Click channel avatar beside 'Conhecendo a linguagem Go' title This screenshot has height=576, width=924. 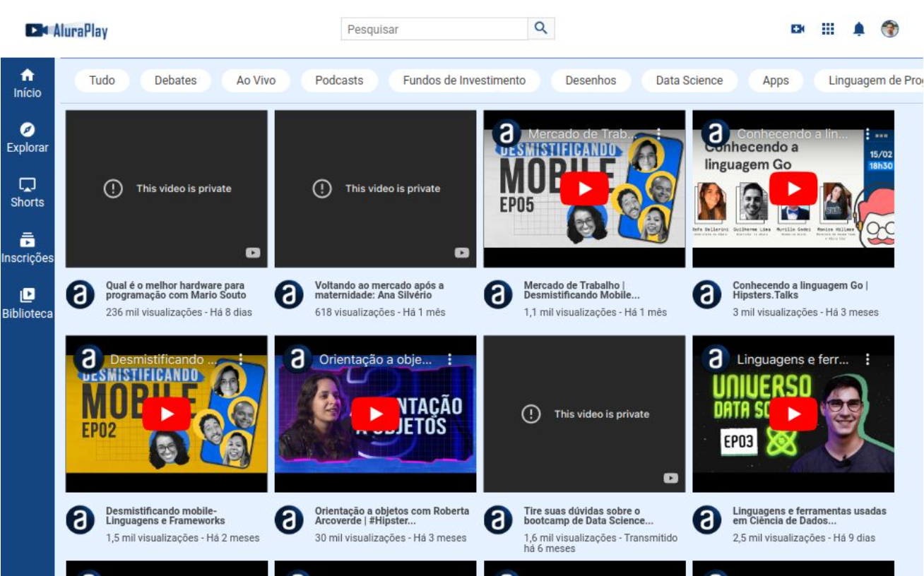coord(707,295)
